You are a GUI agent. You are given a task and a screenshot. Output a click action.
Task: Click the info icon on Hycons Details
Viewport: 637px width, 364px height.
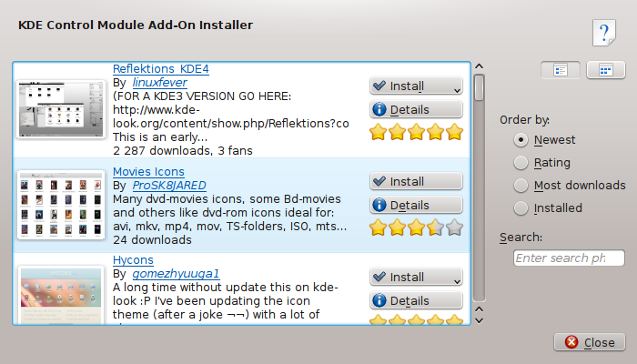pos(381,300)
